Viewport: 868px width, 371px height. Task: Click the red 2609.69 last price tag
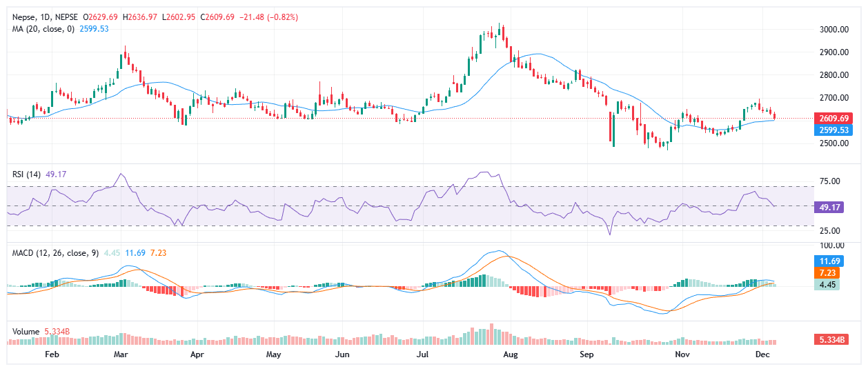(x=834, y=118)
